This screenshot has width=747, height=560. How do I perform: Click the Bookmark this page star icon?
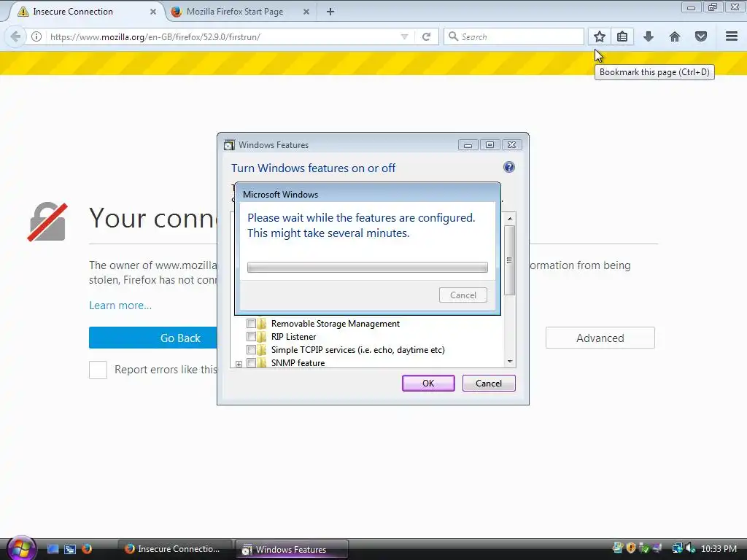point(600,36)
